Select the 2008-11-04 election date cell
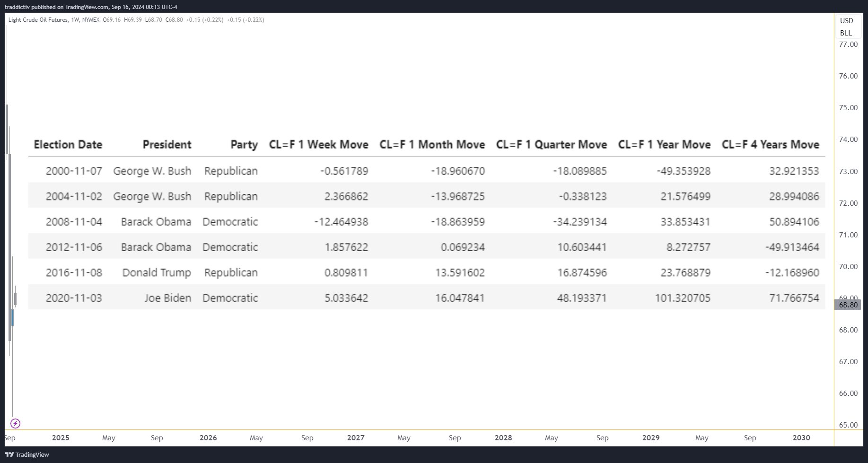 (x=74, y=222)
